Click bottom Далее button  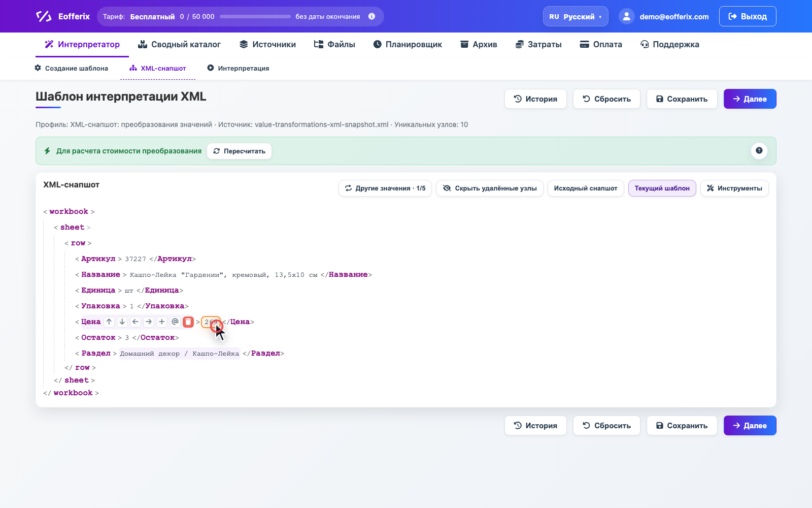click(x=750, y=426)
